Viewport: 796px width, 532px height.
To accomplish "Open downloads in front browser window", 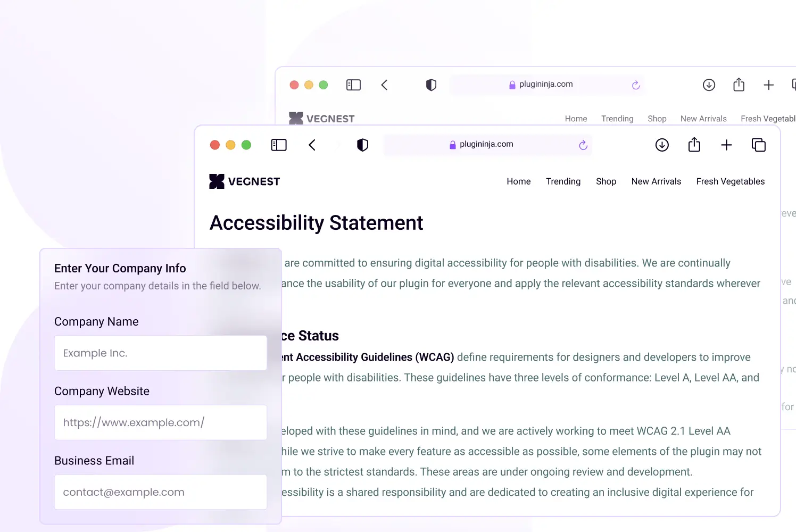I will (x=662, y=145).
